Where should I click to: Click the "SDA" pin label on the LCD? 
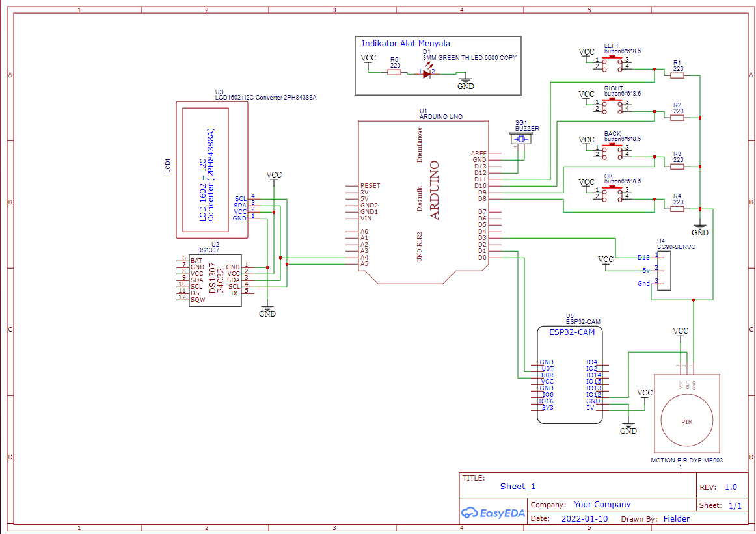coord(240,206)
